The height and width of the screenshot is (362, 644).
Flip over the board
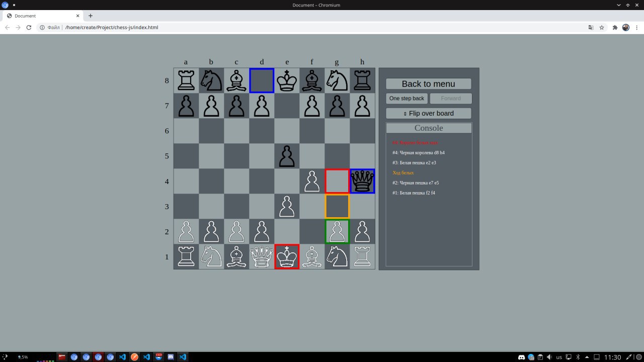pos(429,113)
